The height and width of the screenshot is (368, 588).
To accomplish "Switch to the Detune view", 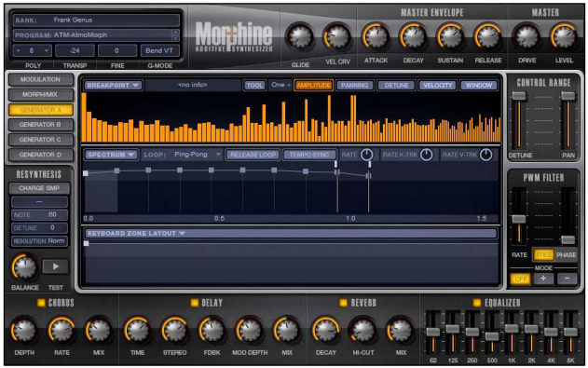I will tap(396, 85).
